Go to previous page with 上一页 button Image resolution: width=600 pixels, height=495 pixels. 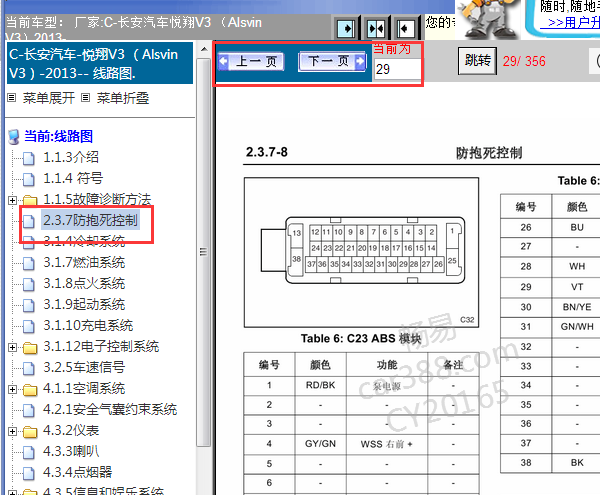click(x=251, y=61)
